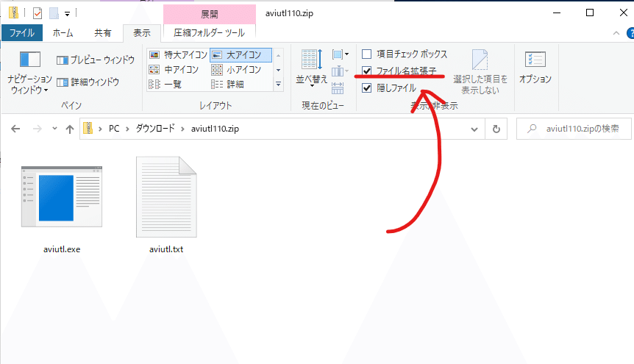Open オプション folder options
This screenshot has height=364, width=634.
[535, 67]
